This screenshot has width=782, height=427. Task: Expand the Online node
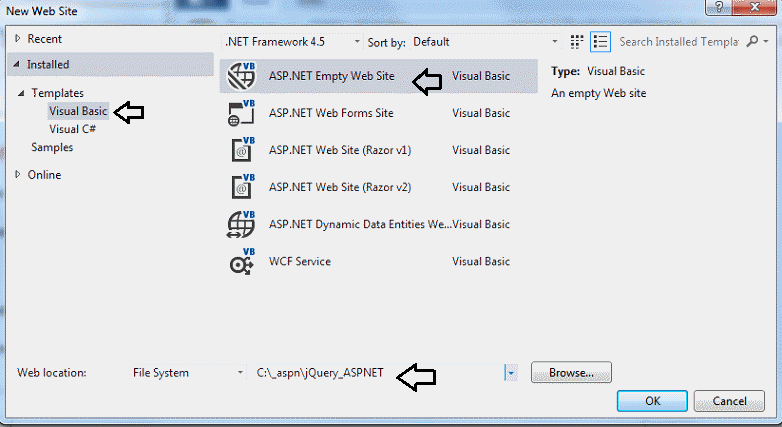coord(17,174)
